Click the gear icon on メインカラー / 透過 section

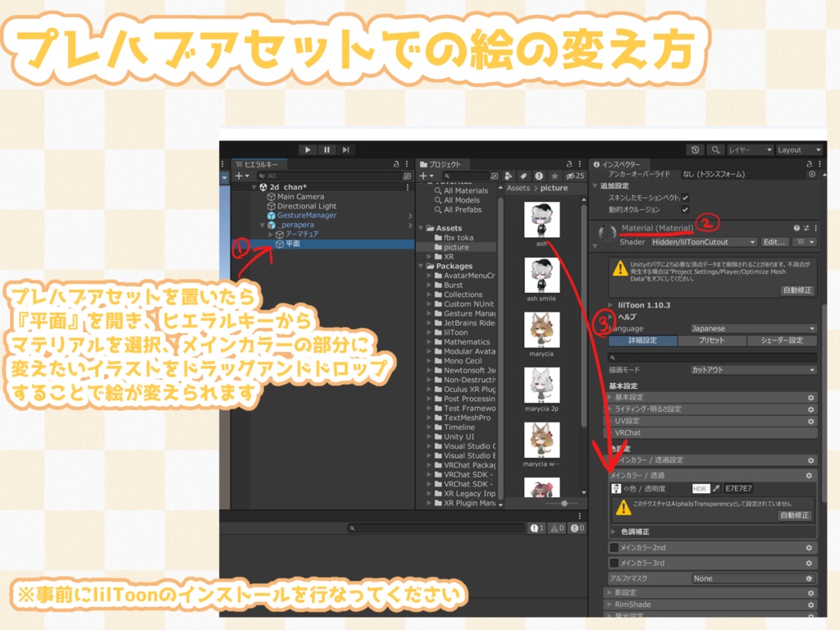(808, 475)
